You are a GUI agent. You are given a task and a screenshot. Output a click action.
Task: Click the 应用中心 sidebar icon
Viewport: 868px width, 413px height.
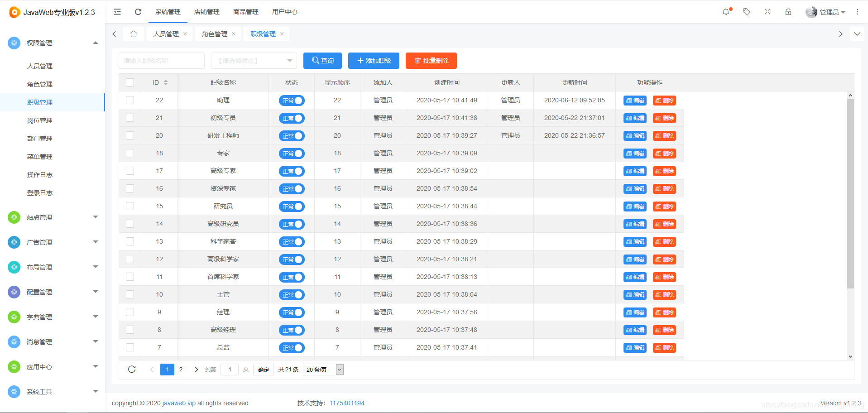pos(14,367)
